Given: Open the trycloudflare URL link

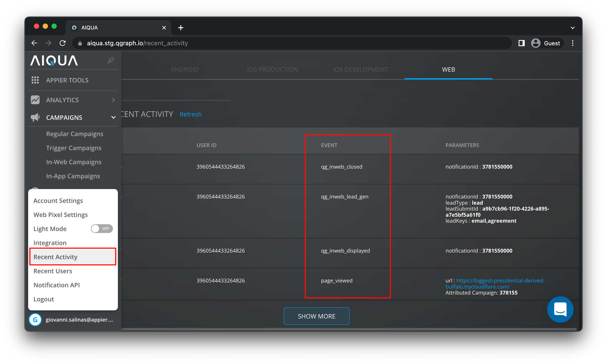Looking at the screenshot, I should point(495,283).
